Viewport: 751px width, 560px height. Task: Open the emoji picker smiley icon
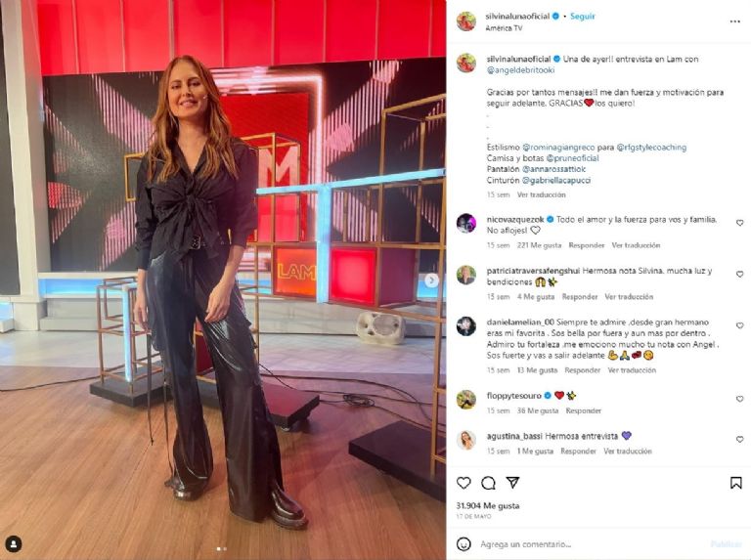[x=464, y=544]
